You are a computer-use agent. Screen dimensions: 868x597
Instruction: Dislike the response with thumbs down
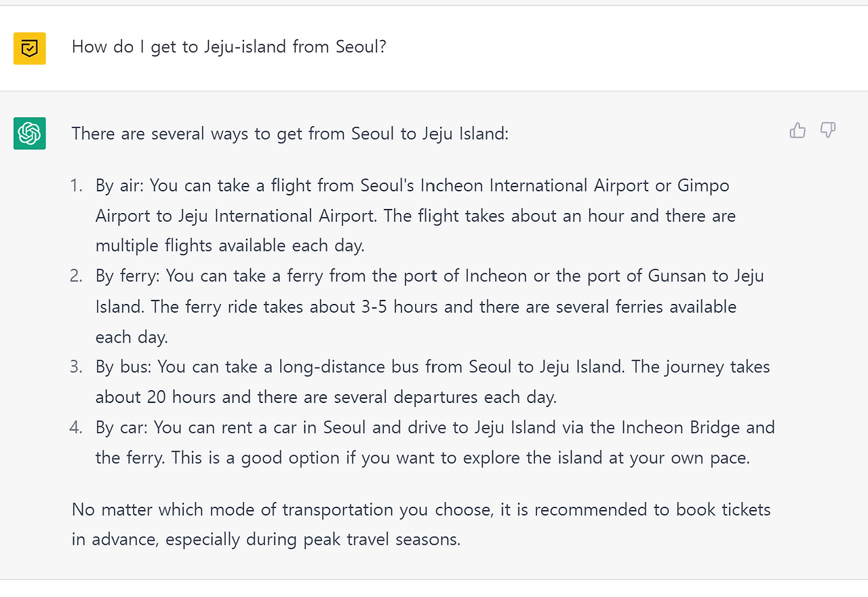tap(828, 130)
